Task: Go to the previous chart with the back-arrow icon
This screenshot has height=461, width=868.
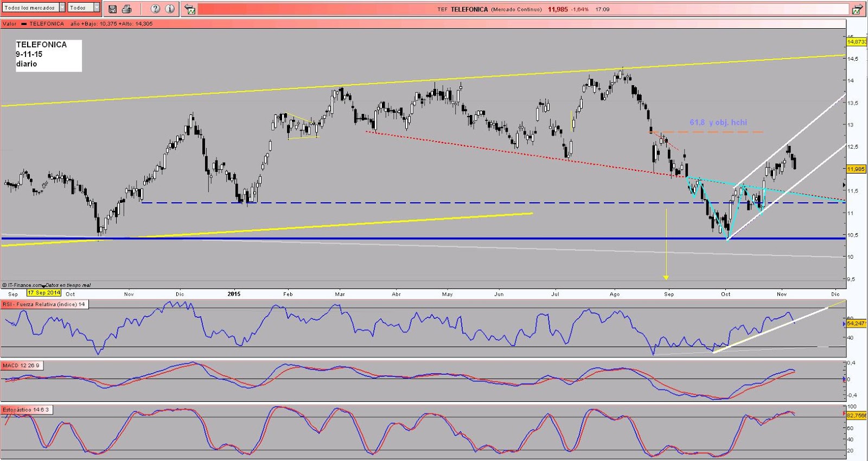Action: click(x=190, y=9)
